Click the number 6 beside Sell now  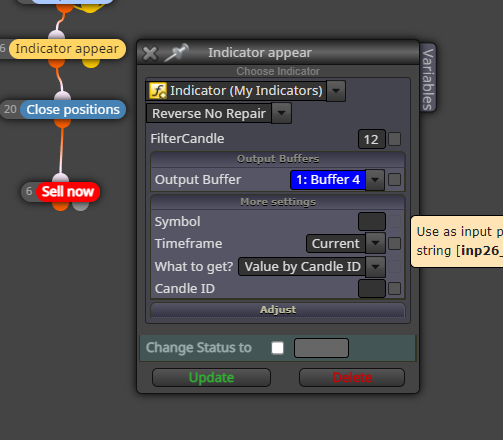29,191
